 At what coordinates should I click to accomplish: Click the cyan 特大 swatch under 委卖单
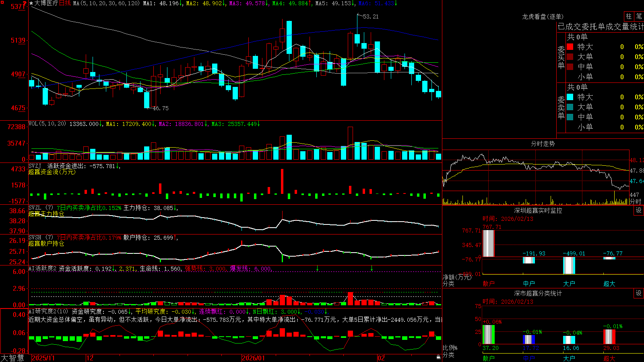[x=570, y=97]
